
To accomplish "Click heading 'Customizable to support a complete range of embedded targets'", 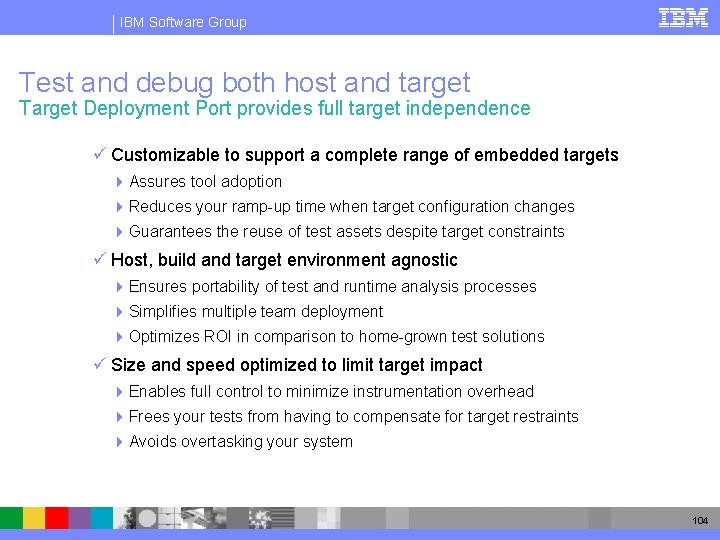I will pos(365,155).
